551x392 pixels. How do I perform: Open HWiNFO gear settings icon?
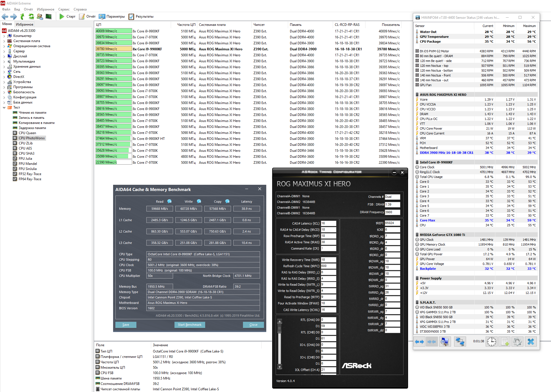[x=517, y=341]
